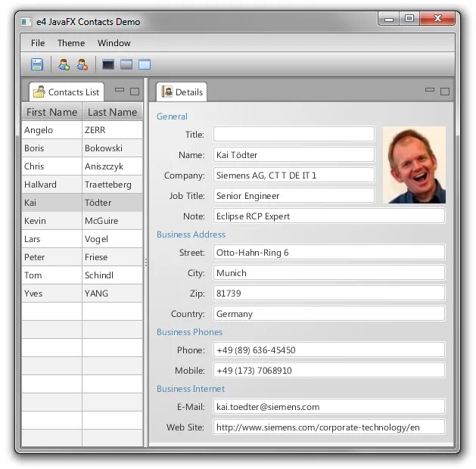
Task: Click the Note field Eclipse RCP Expert
Action: pos(329,216)
